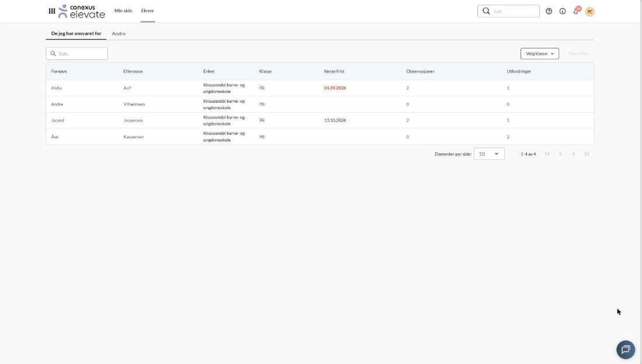Sort by the Observasjoner column header
The image size is (642, 364).
(x=420, y=71)
